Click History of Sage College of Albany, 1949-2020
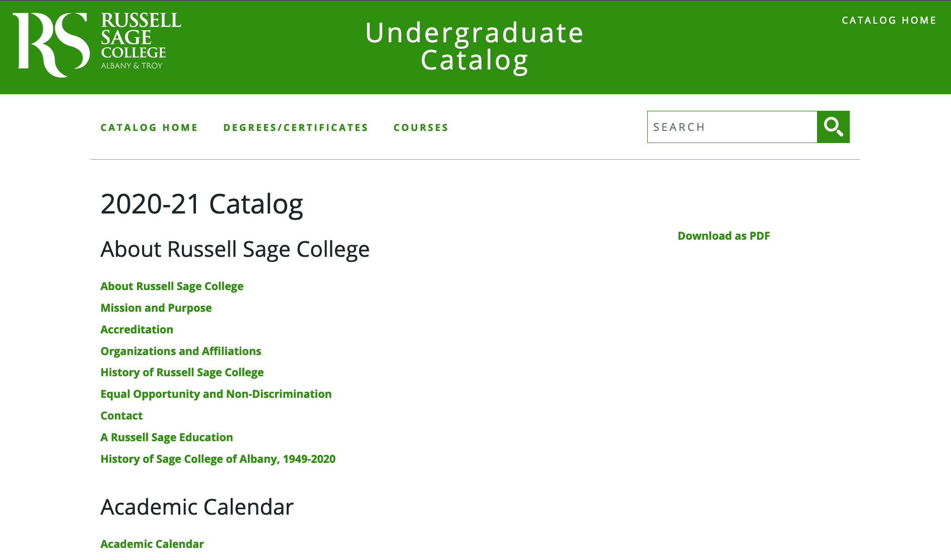This screenshot has height=560, width=951. coord(218,459)
